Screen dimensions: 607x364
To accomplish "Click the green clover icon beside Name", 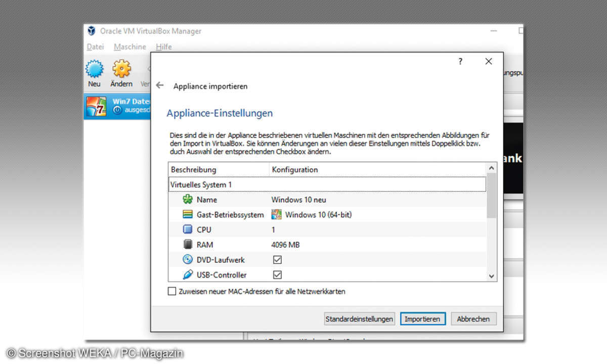I will (188, 200).
